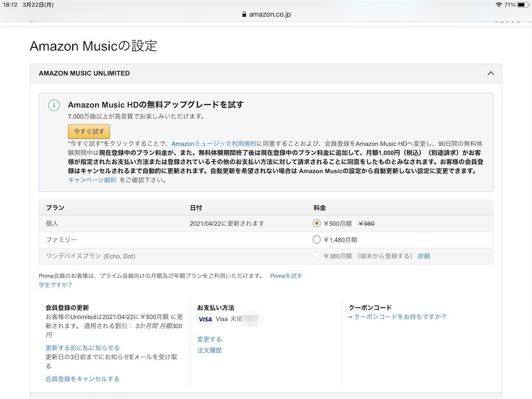This screenshot has width=532, height=399.
Task: Select the 個人 ¥500月額 plan radio button
Action: (316, 223)
